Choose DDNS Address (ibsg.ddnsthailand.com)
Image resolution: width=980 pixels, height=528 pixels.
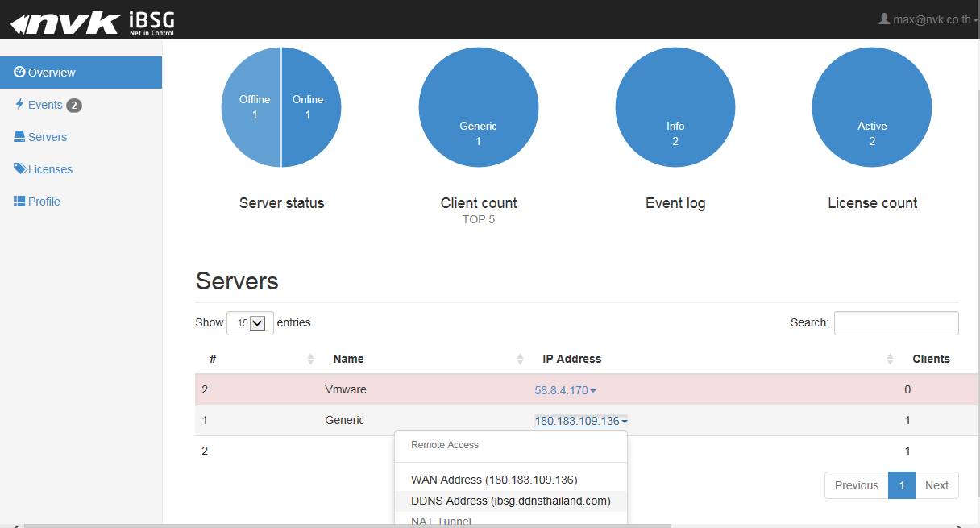point(510,501)
